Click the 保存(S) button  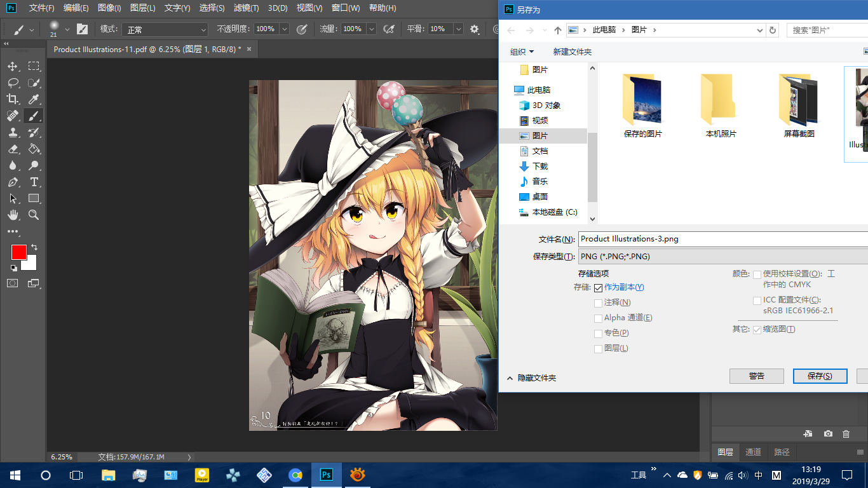pyautogui.click(x=820, y=376)
